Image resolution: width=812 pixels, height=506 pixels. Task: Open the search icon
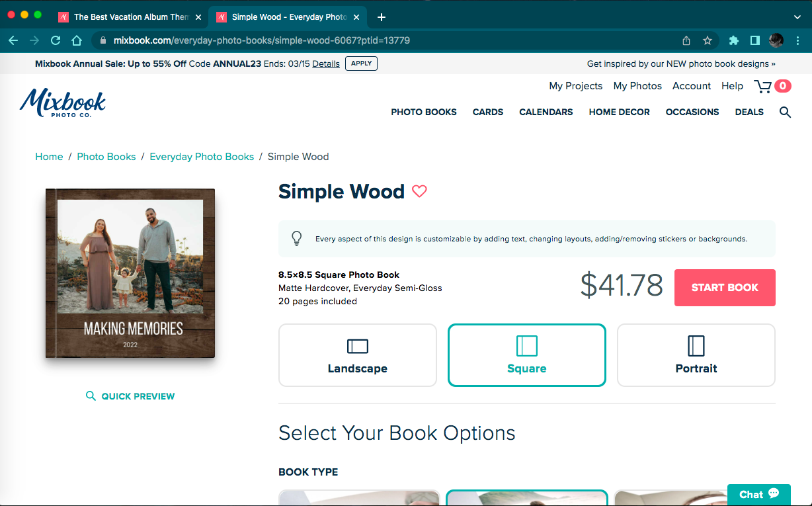coord(785,112)
